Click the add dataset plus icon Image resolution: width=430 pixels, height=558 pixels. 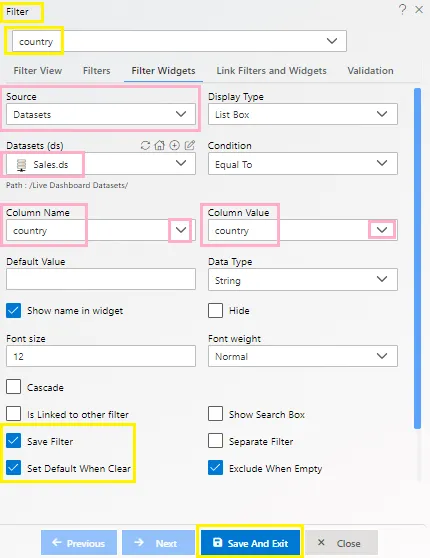pyautogui.click(x=174, y=145)
